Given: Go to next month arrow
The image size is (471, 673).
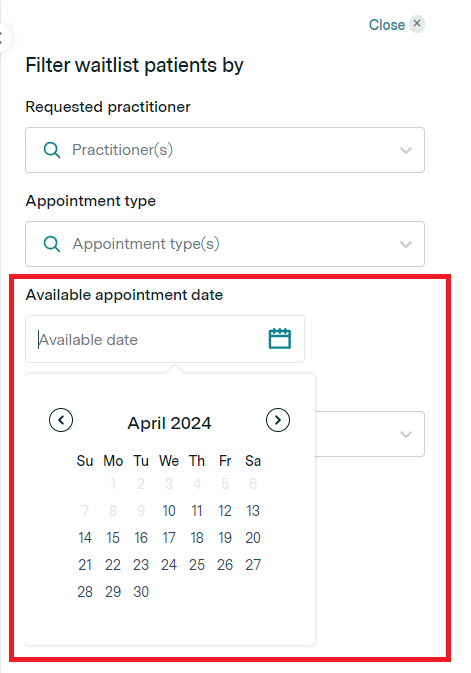Looking at the screenshot, I should (x=278, y=420).
